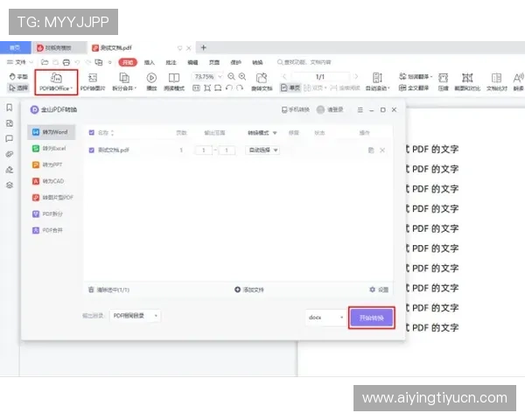Open the 拆分合并 tool in the ribbon

[124, 82]
